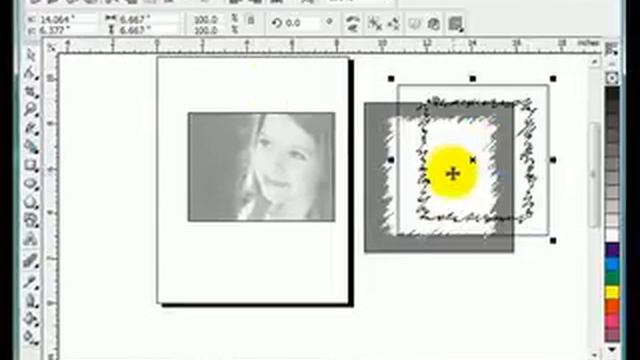
Task: Select the grayscale girl photo on the page
Action: tap(261, 167)
